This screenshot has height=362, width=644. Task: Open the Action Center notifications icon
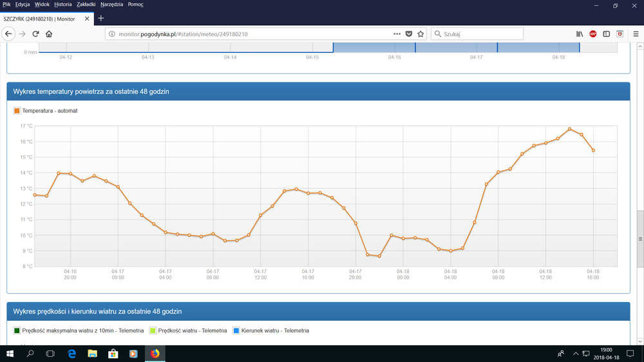coord(630,354)
